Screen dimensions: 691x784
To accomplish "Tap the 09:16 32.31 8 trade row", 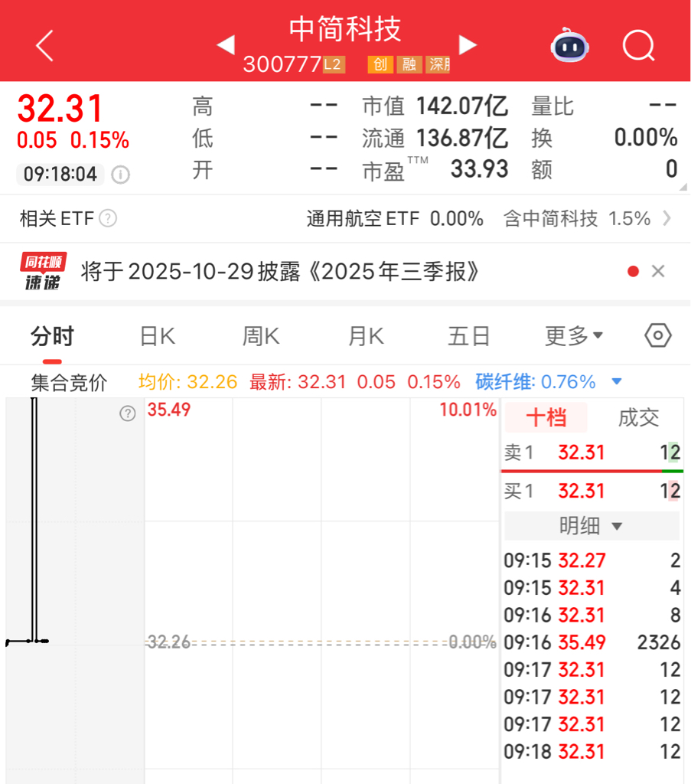I will [x=592, y=615].
